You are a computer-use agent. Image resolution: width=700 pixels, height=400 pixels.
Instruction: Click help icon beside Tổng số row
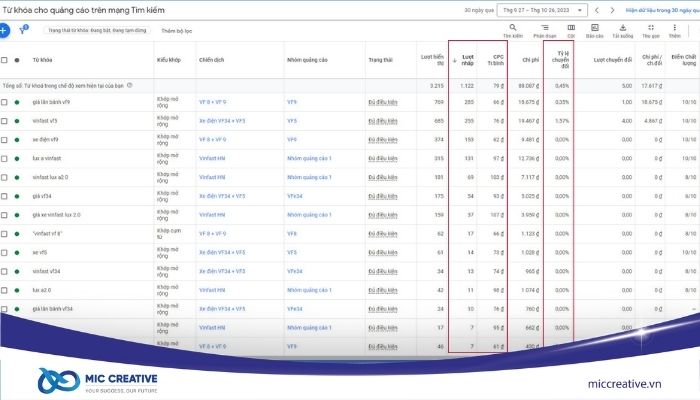tap(129, 85)
